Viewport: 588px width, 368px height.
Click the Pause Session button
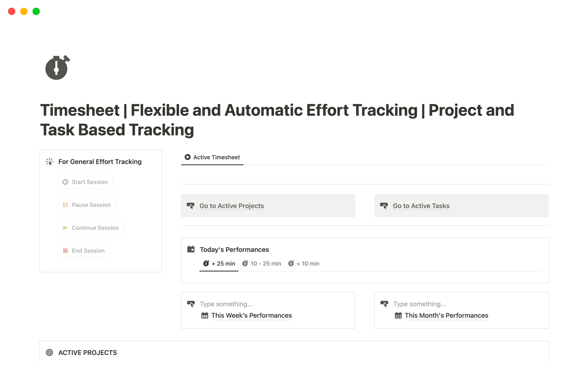87,205
